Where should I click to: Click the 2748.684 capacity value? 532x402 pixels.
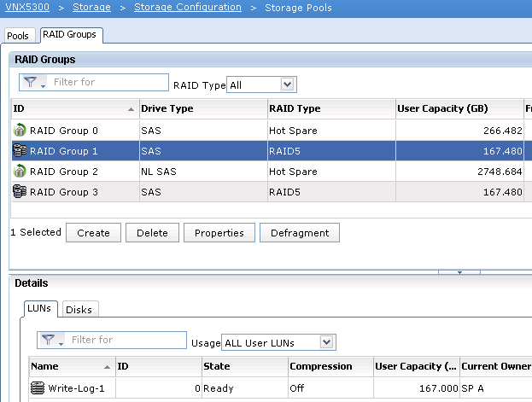(x=500, y=172)
